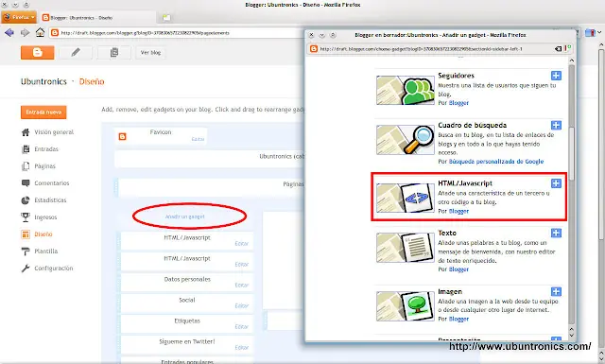The image size is (605, 364).
Task: Click Blogger link under Seguidores
Action: (x=458, y=103)
